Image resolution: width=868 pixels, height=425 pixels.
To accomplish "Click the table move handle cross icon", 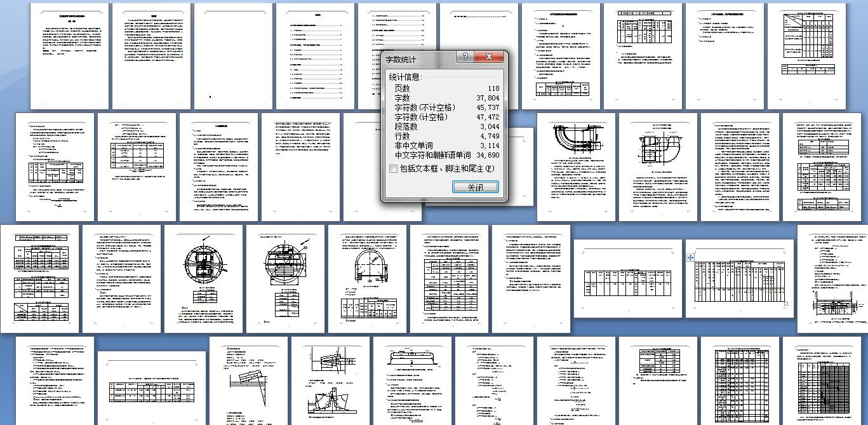I will coord(690,257).
